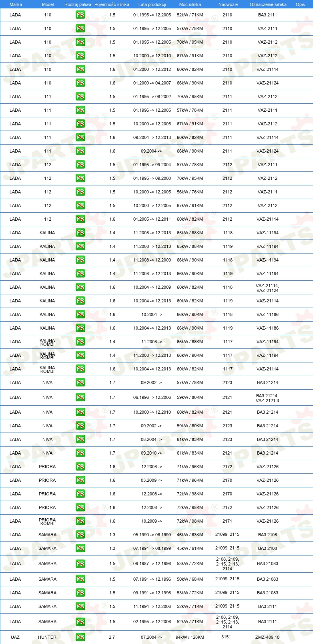Screen dimensions: 313x644
Task: Click the fuel icon in the NIVA 06.1996 -> 12.2006 row
Action: pos(80,397)
